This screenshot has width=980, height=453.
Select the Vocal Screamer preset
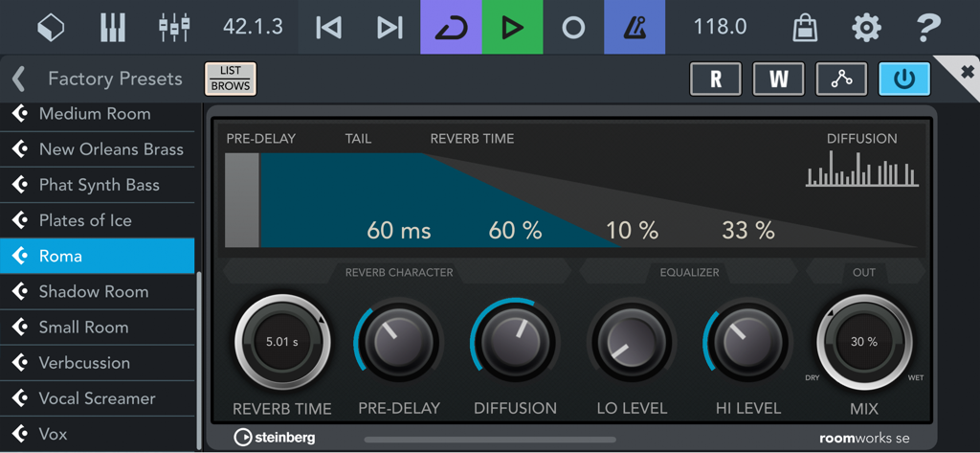(97, 398)
